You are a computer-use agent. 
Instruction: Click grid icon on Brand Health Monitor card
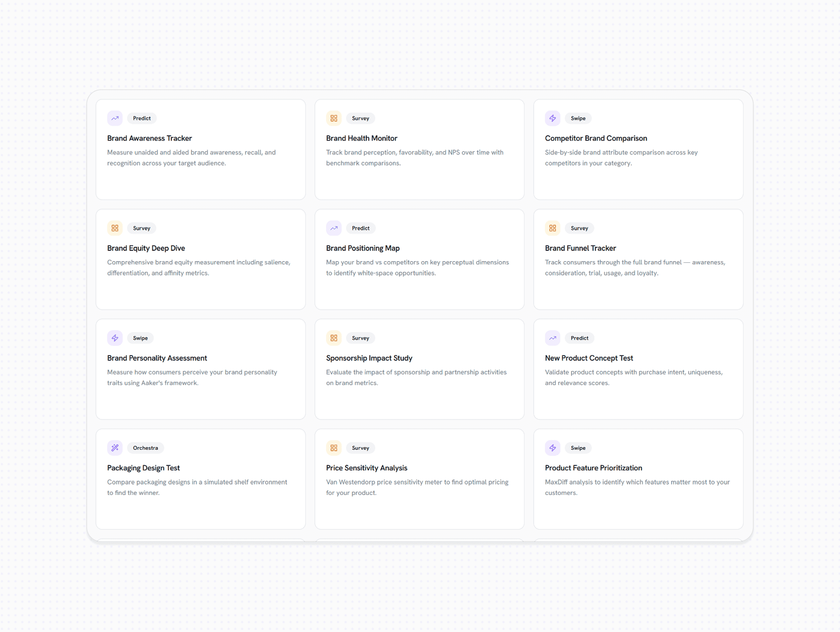[x=334, y=118]
